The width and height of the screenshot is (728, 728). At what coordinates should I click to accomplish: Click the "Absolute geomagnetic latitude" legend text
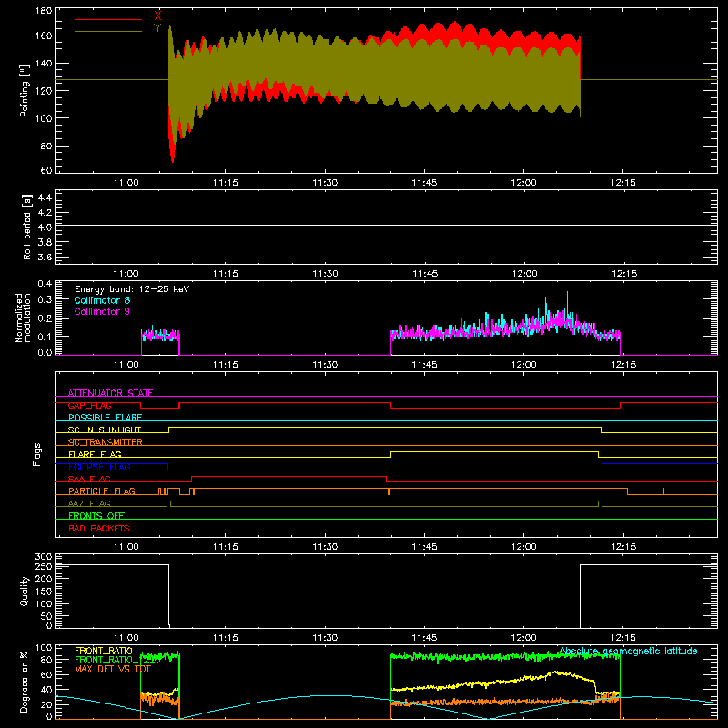point(629,651)
